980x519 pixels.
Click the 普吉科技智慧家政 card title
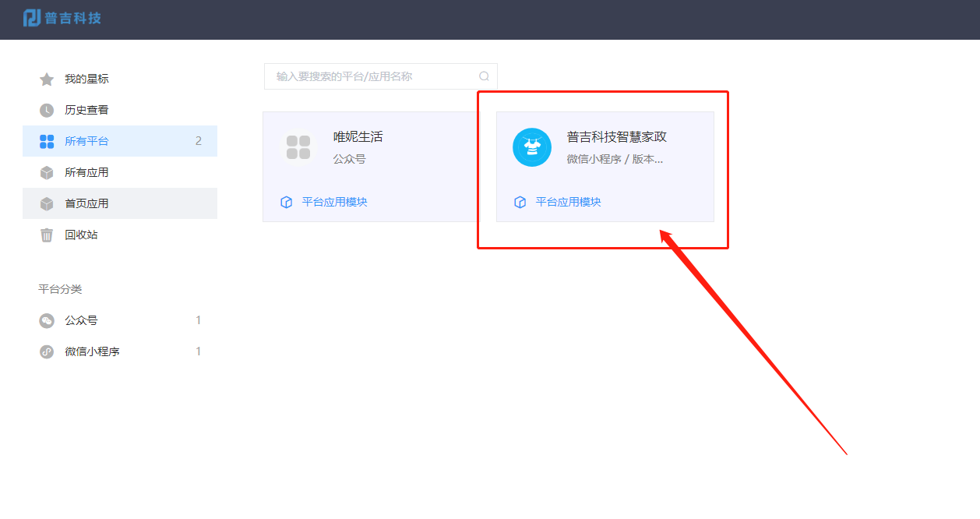pos(617,136)
